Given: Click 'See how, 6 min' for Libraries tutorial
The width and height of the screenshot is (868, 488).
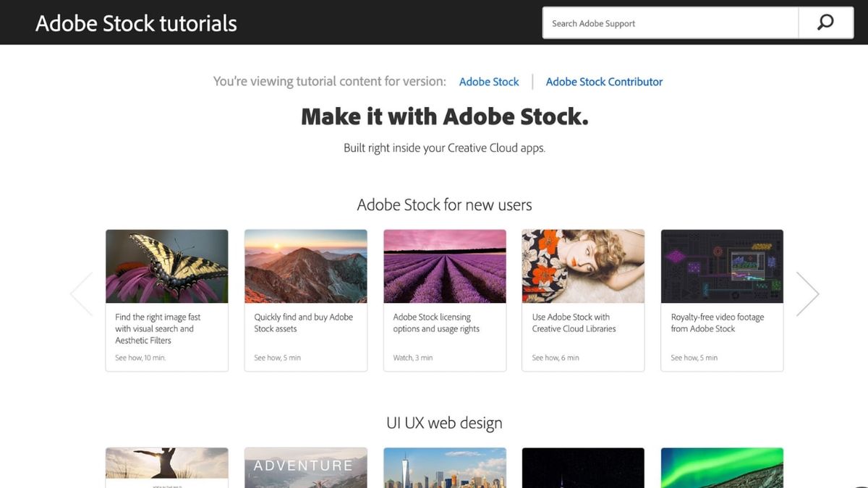Looking at the screenshot, I should [553, 357].
